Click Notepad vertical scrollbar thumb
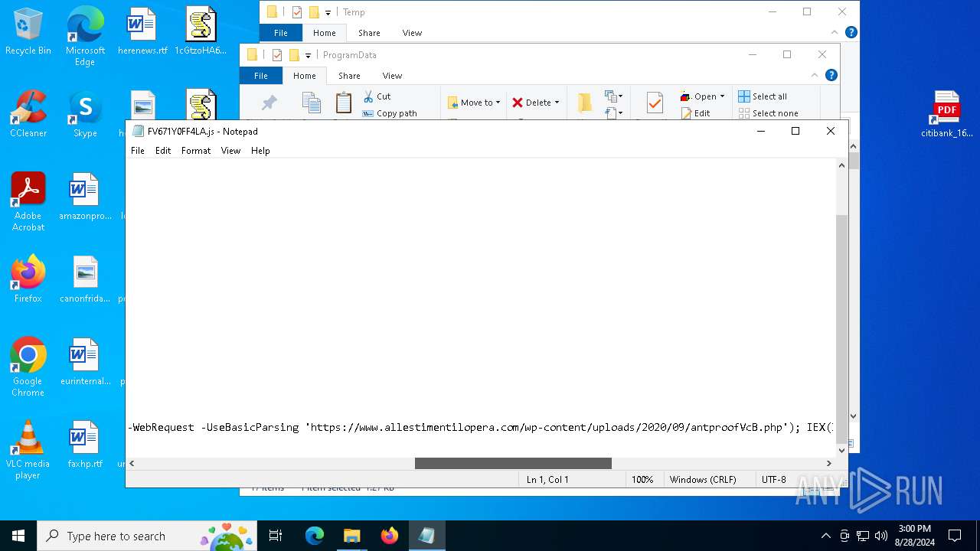The image size is (980, 551). [841, 329]
